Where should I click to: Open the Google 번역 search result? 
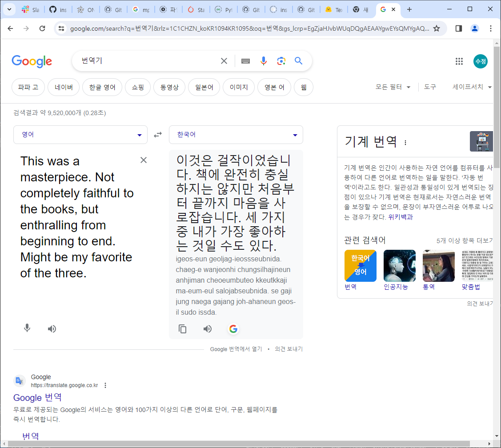(x=37, y=397)
